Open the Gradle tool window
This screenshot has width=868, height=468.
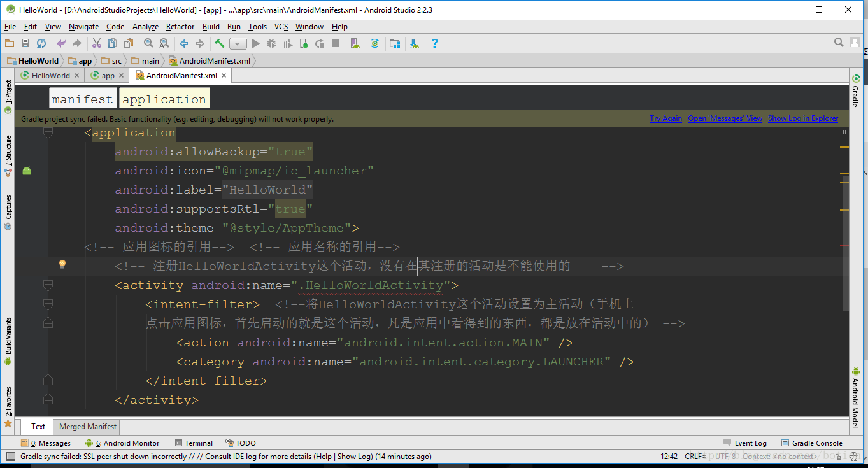coord(855,92)
